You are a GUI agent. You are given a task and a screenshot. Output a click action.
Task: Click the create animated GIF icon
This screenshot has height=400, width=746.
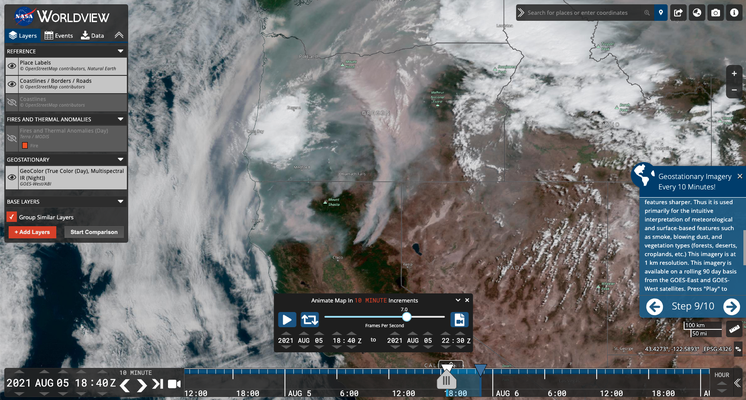(x=459, y=320)
